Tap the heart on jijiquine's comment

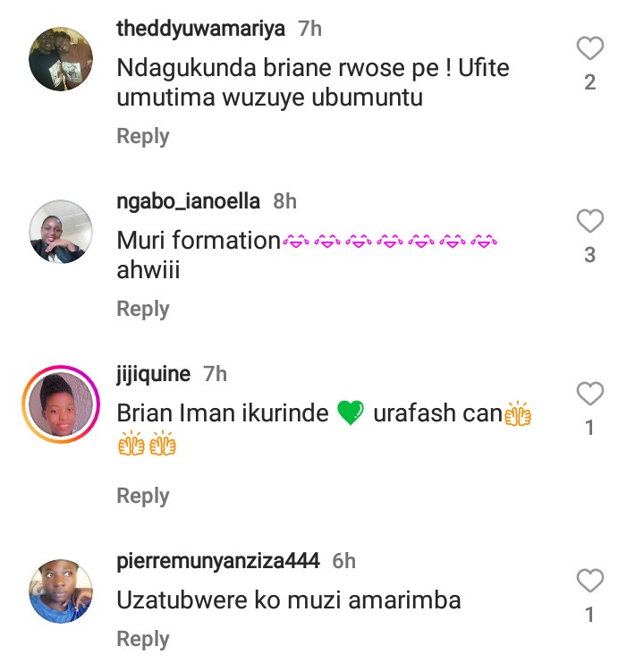590,393
